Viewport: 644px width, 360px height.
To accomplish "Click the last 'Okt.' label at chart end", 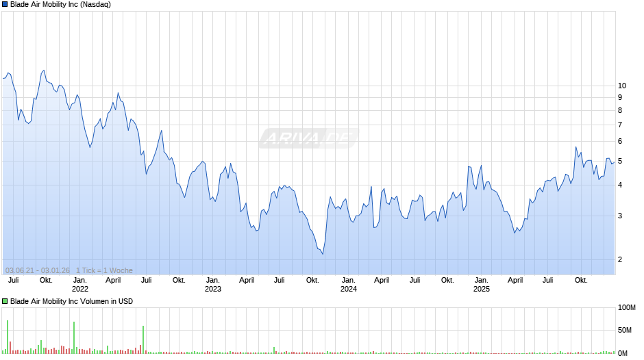I will pyautogui.click(x=581, y=280).
